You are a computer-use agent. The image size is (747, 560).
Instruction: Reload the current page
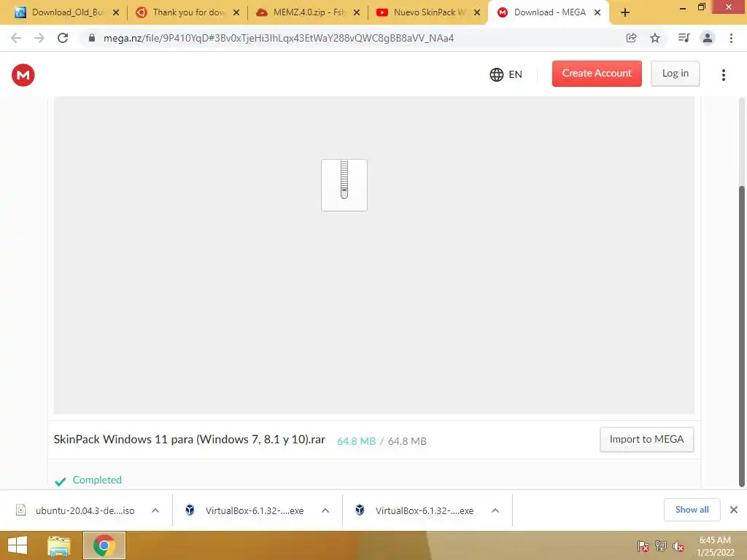(x=63, y=38)
